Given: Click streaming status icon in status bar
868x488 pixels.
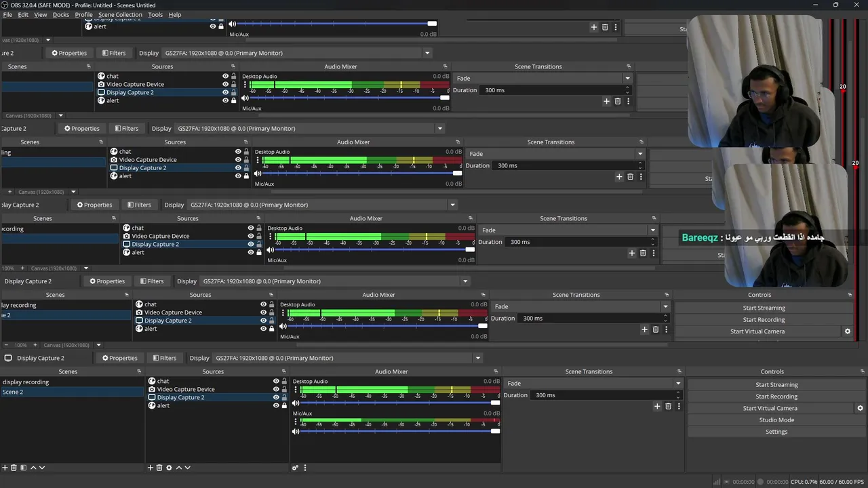Looking at the screenshot, I should [727, 482].
